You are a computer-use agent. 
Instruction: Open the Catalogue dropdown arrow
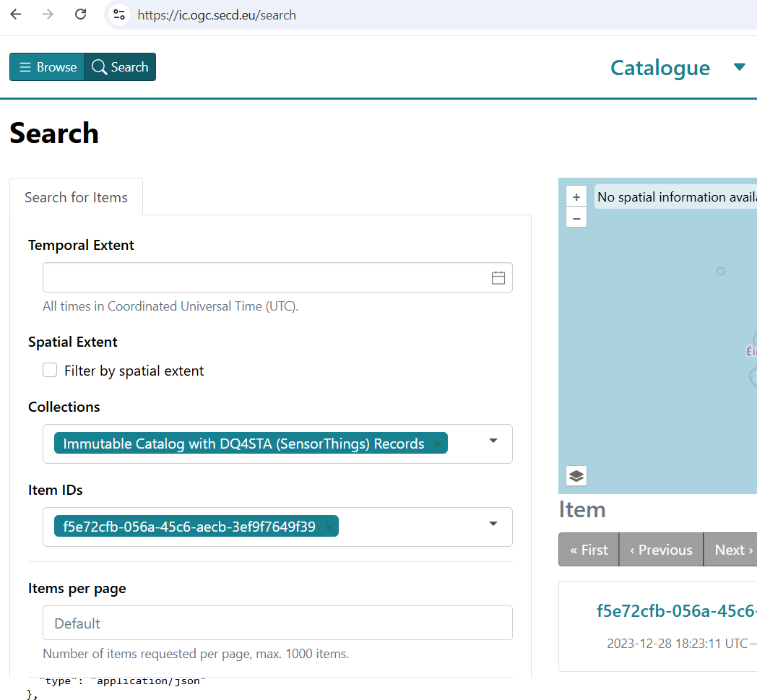click(x=739, y=67)
